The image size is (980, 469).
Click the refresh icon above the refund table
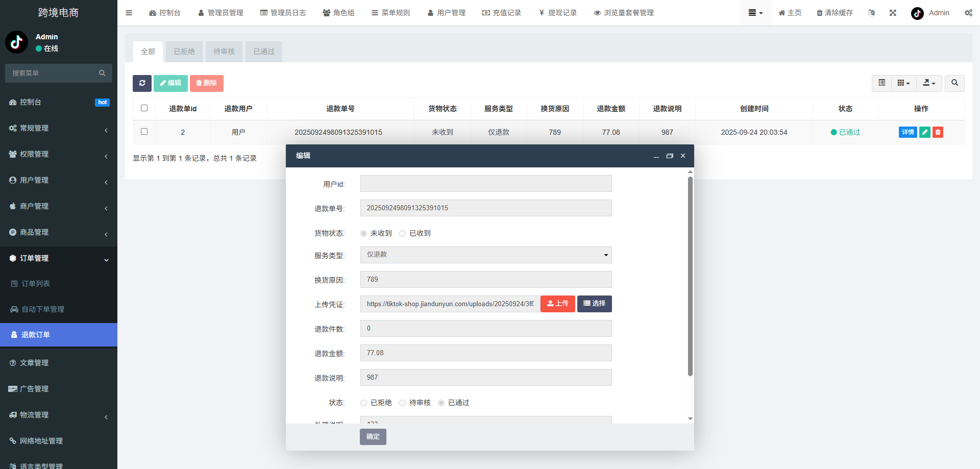[x=142, y=83]
